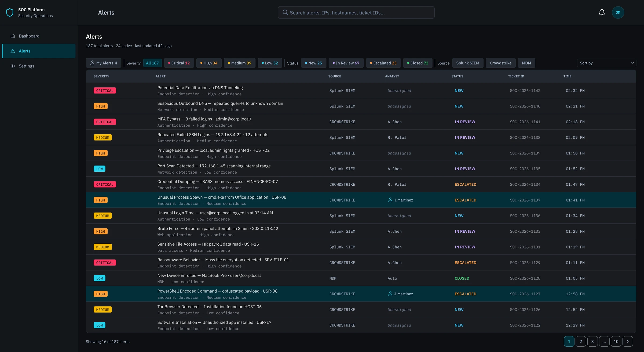644x352 pixels.
Task: Click the Severity column header
Action: [101, 76]
